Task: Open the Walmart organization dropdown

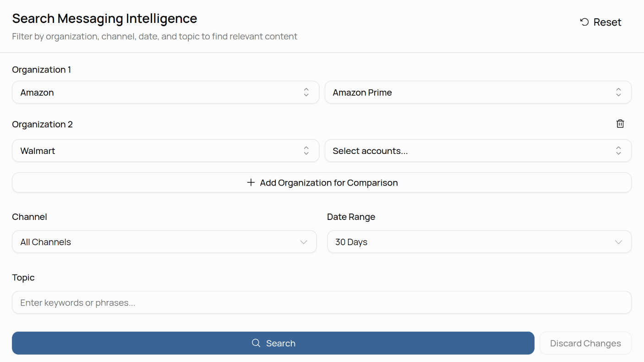Action: 165,150
